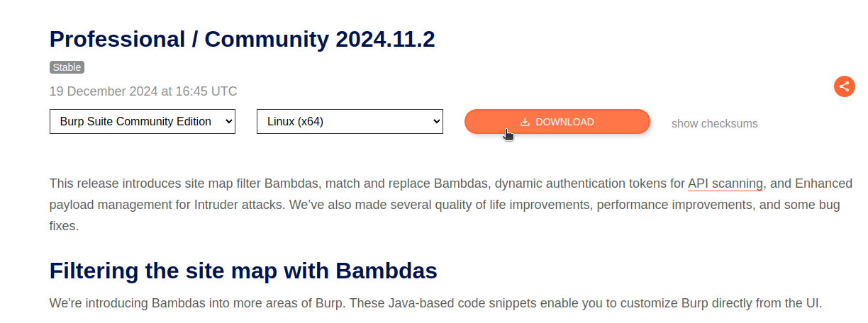Click the orange share icon
The height and width of the screenshot is (323, 868).
click(844, 87)
